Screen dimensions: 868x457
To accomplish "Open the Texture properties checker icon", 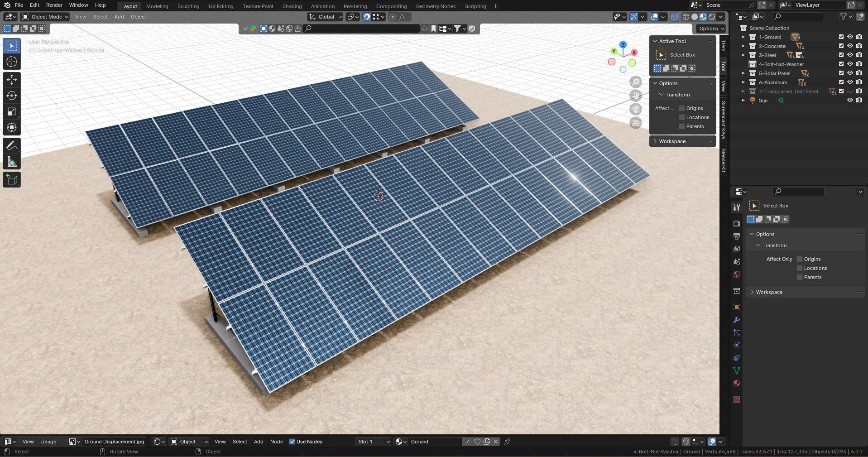I will tap(737, 399).
